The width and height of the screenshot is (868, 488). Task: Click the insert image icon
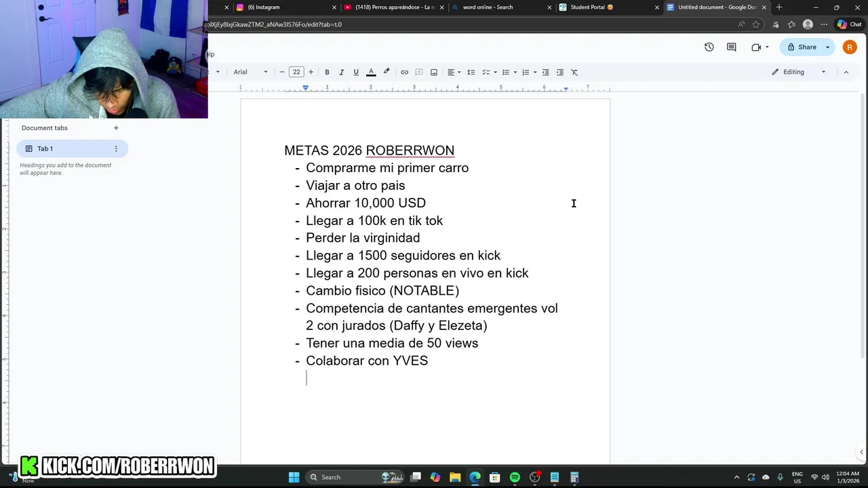tap(434, 72)
